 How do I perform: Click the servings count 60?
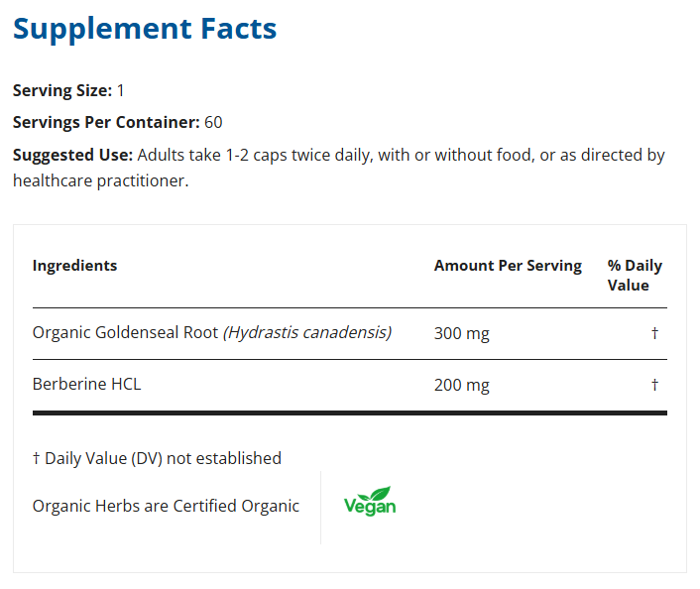[x=213, y=123]
